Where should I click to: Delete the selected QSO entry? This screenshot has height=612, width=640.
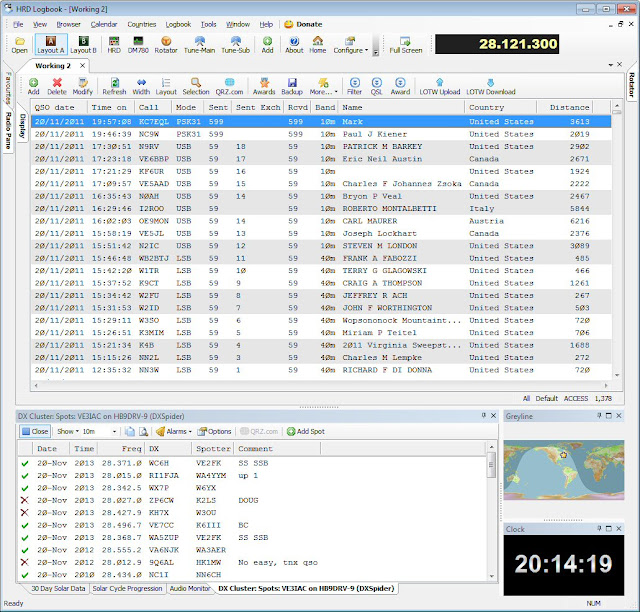point(57,86)
